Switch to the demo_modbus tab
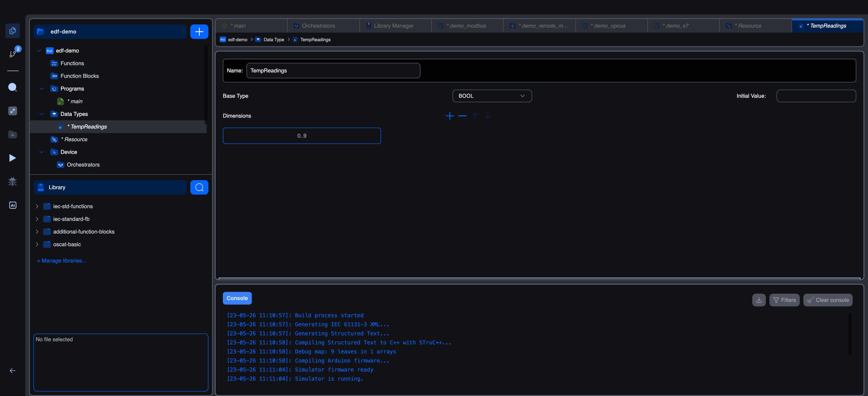 click(467, 26)
